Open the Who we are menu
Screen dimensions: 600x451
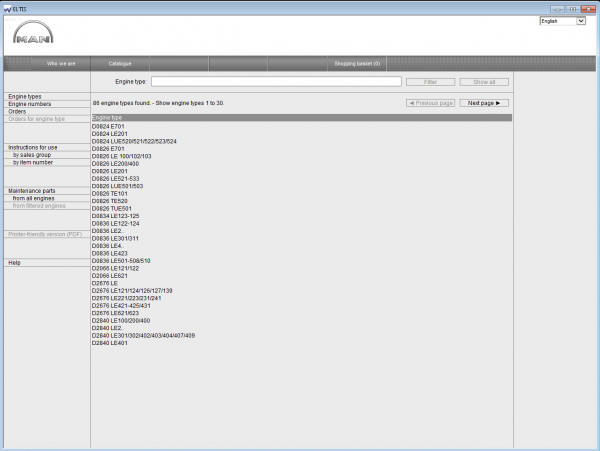click(x=61, y=64)
